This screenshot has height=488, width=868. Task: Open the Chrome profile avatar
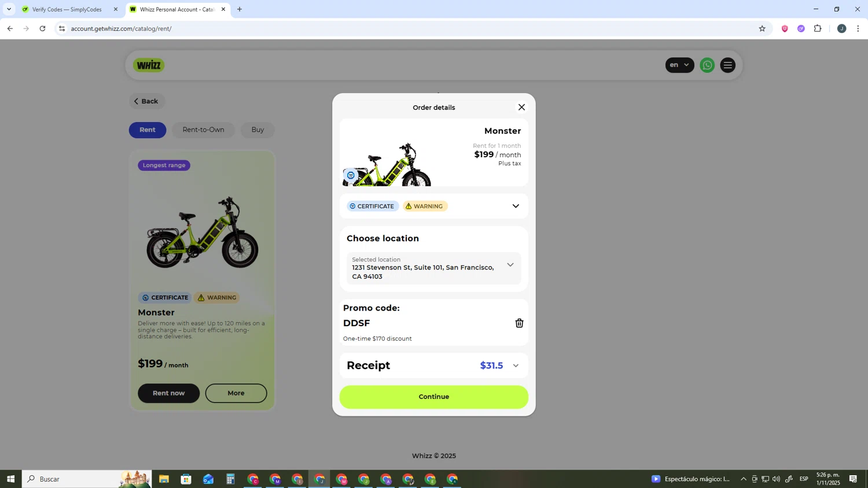[842, 28]
